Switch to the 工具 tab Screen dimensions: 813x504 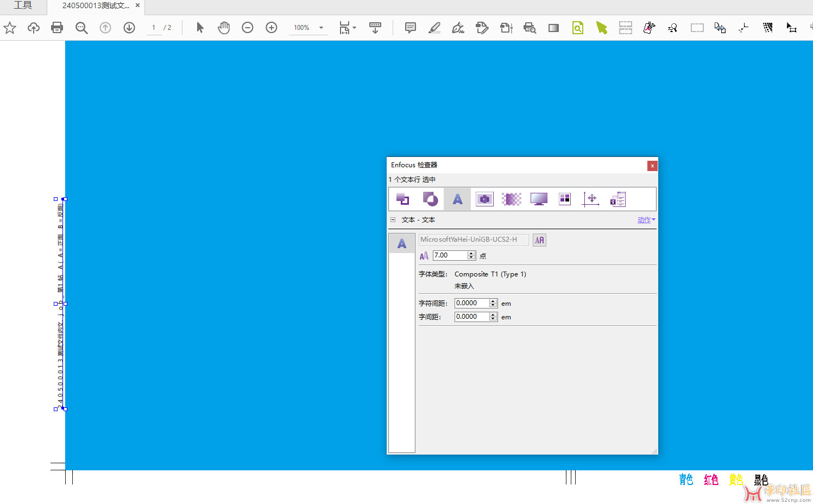[x=23, y=5]
